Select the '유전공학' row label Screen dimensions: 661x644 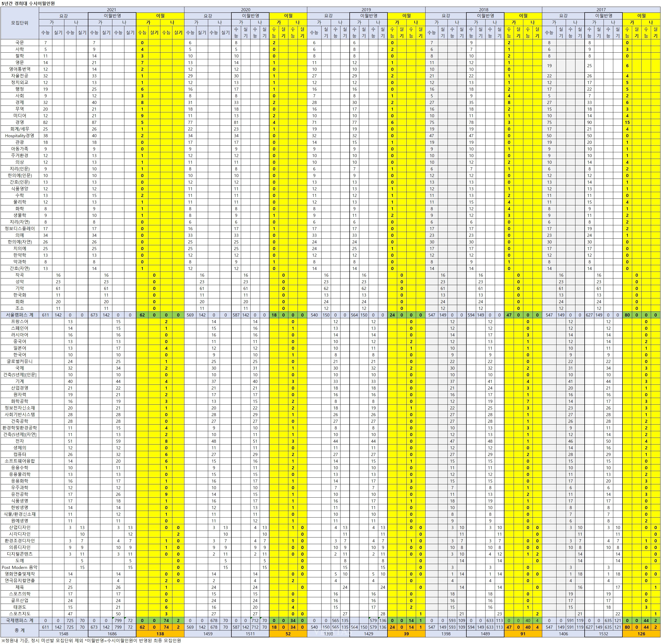[x=20, y=495]
